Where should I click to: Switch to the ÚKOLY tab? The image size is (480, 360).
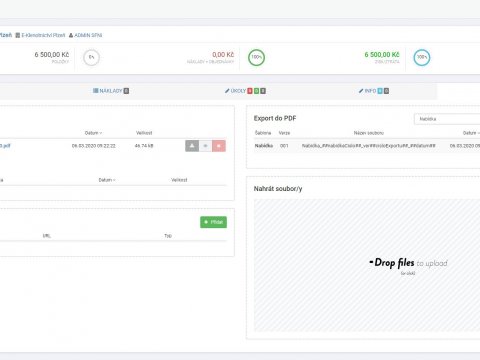coord(245,91)
